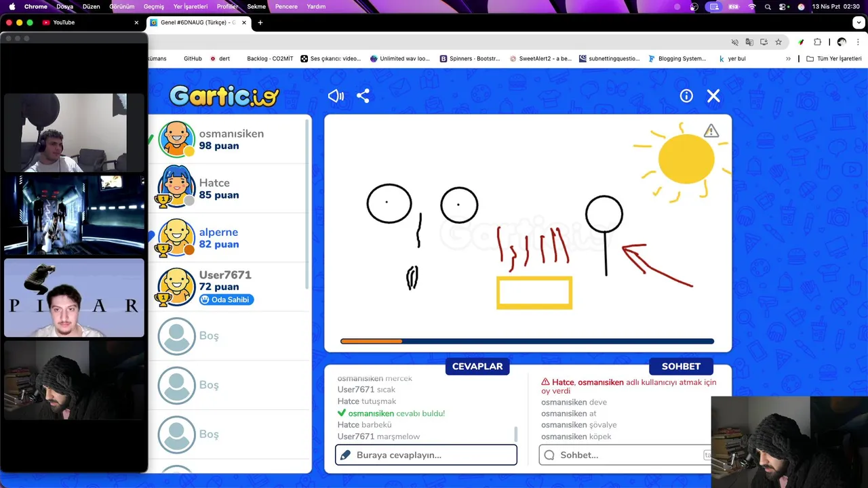
Task: Open the Görünüm menu
Action: [x=122, y=7]
